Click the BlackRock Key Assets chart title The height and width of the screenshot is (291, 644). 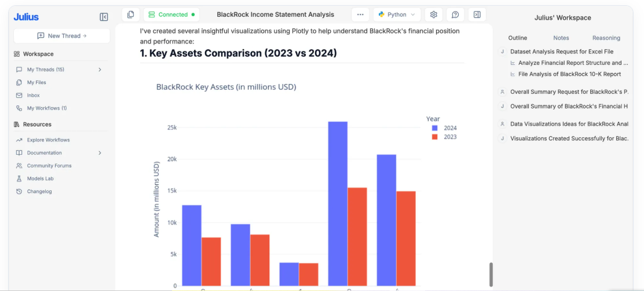[226, 87]
